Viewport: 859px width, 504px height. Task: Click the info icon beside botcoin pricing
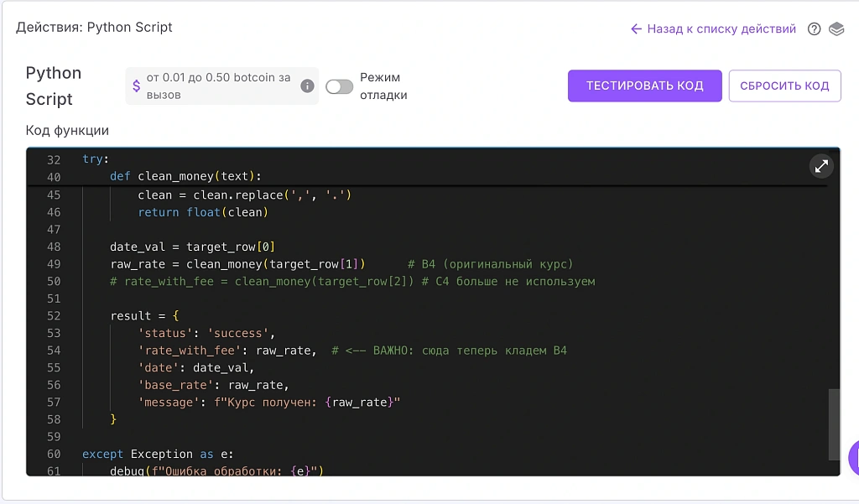(x=307, y=86)
